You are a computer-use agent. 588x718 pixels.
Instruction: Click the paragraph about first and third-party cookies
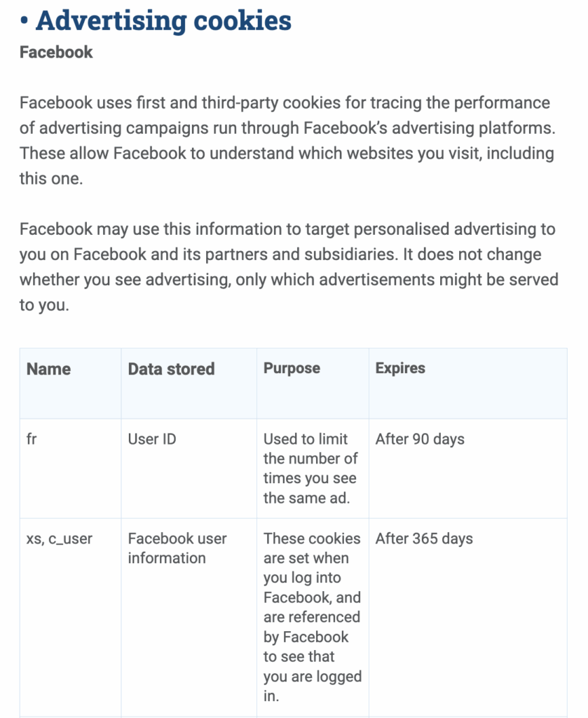tap(286, 140)
